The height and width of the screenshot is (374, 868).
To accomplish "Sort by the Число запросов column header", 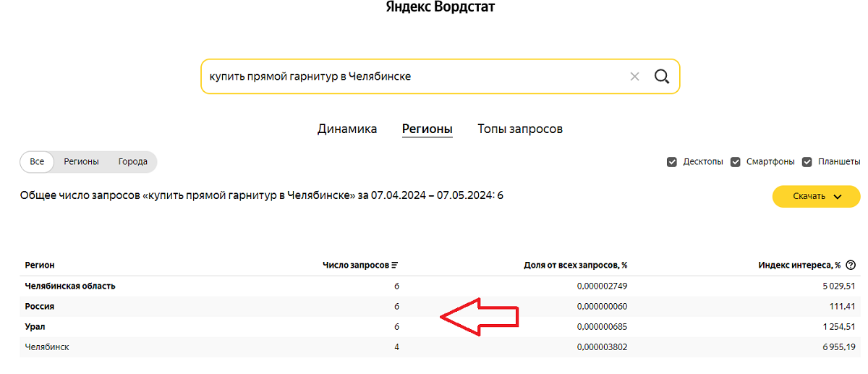I will (355, 265).
